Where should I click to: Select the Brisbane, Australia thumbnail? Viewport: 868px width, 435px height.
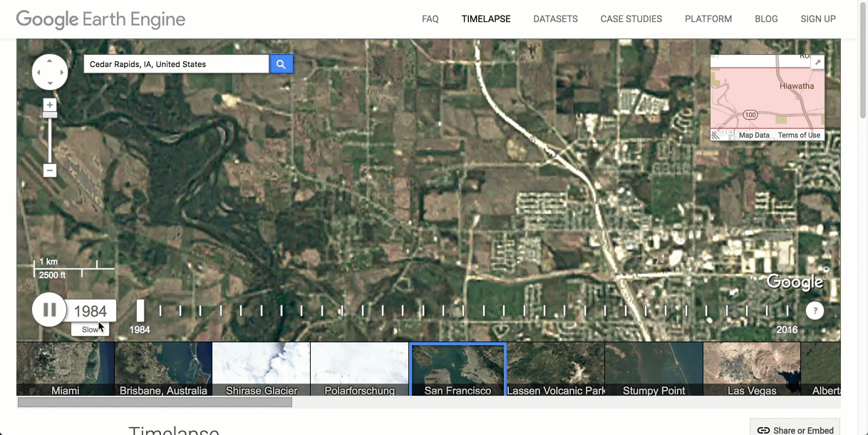point(163,369)
